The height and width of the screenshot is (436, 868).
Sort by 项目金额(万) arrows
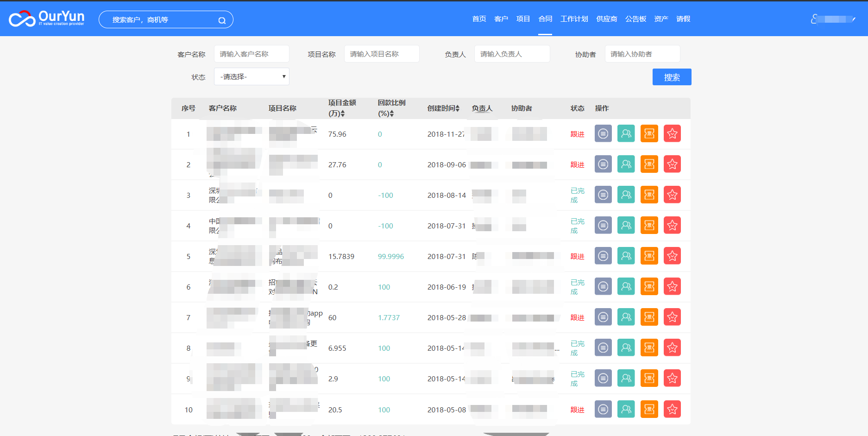pyautogui.click(x=343, y=114)
